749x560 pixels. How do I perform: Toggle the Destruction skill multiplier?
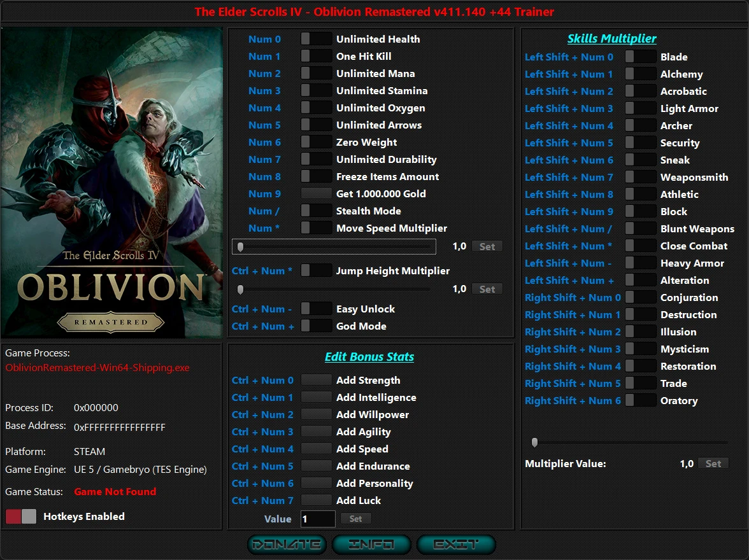tap(640, 314)
